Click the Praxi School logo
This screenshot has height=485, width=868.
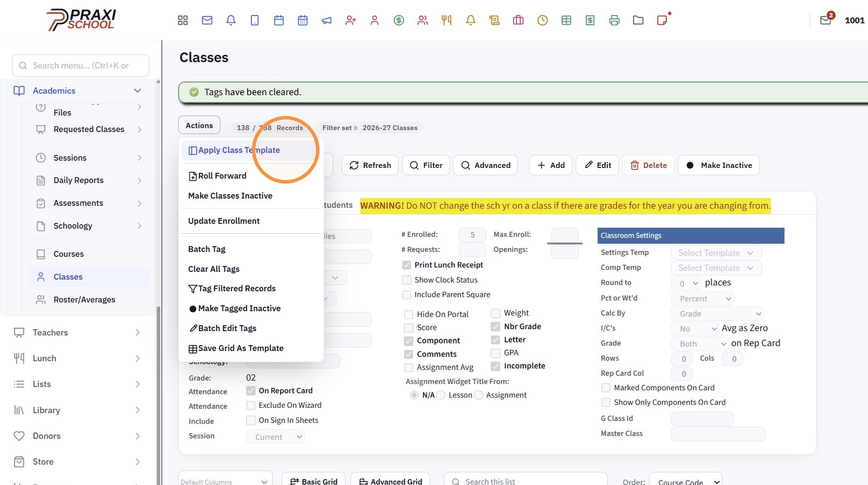pos(82,20)
